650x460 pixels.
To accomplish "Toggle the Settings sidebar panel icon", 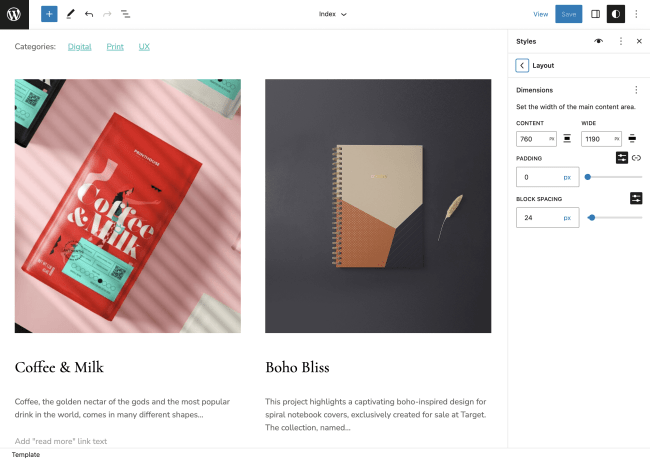I will click(x=595, y=14).
